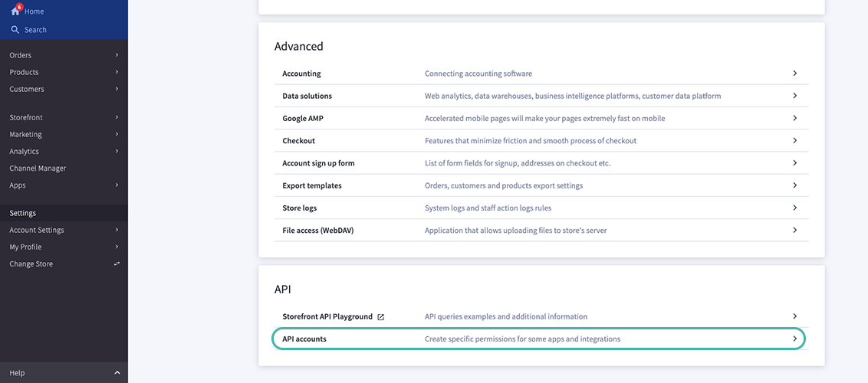Click the arrow at end of API accounts row
This screenshot has width=868, height=383.
[794, 339]
